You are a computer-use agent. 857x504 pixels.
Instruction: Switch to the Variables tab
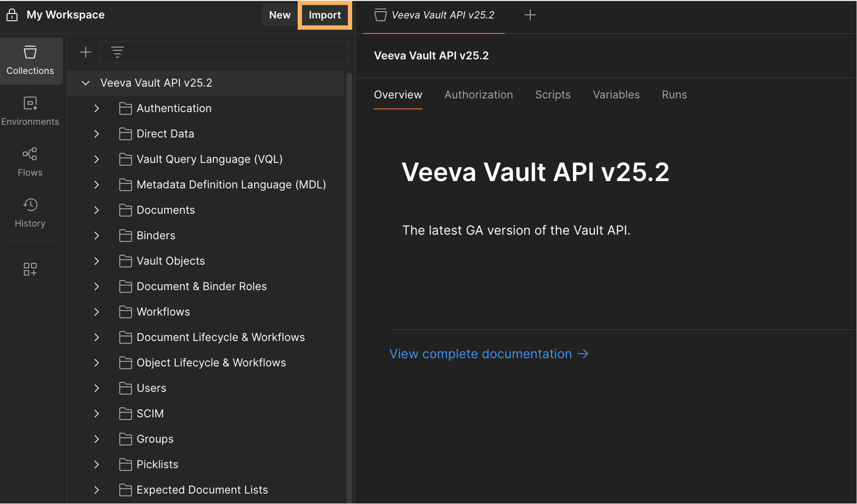coord(616,95)
